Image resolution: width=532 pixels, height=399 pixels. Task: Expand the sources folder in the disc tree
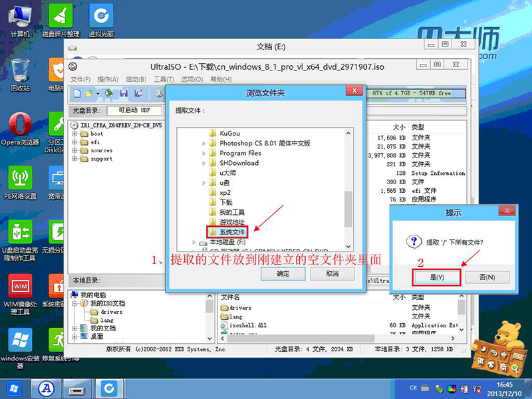click(74, 151)
